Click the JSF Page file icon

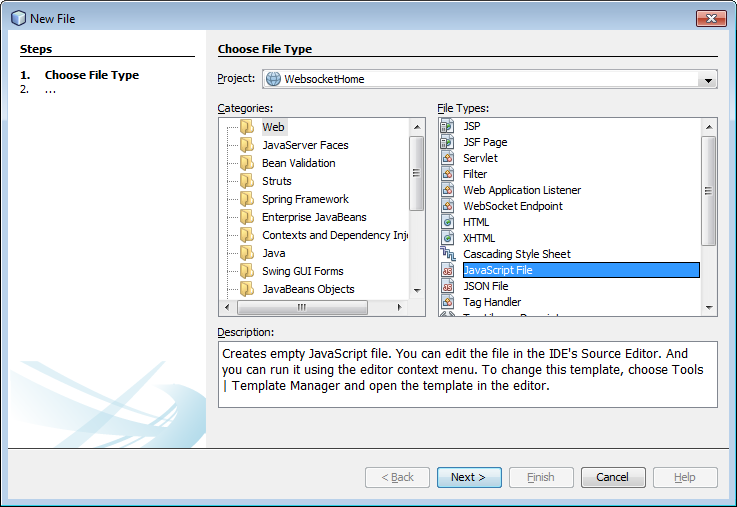(447, 142)
